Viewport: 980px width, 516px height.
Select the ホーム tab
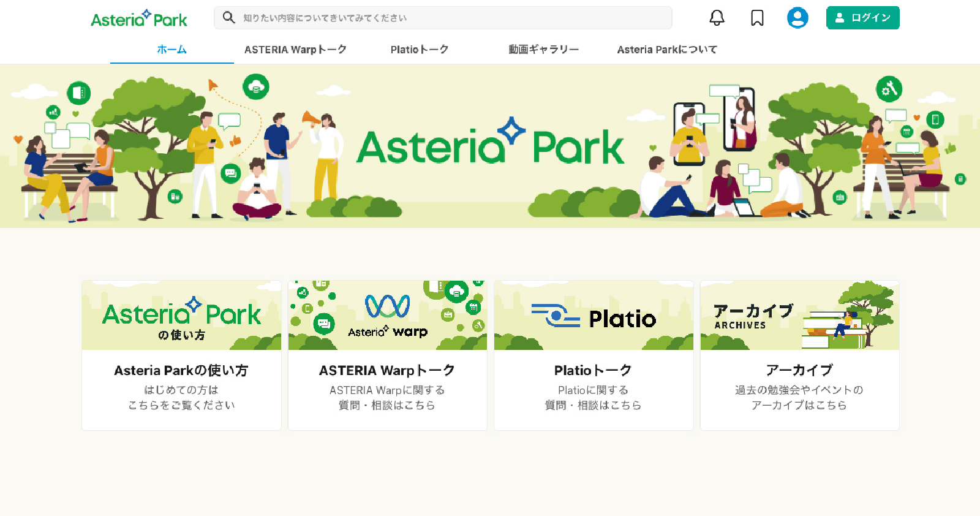(x=172, y=50)
